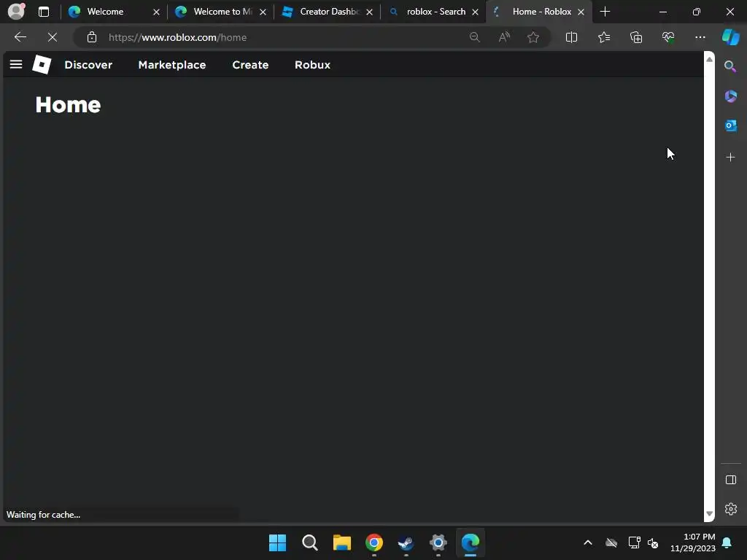Close the Welcome to Microsoft tab
Viewport: 747px width, 560px height.
tap(263, 12)
